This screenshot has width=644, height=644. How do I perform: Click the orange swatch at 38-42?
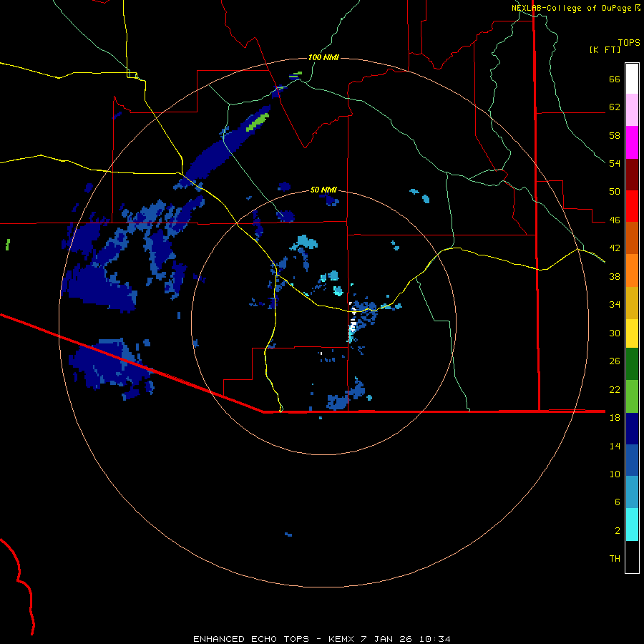pos(632,270)
